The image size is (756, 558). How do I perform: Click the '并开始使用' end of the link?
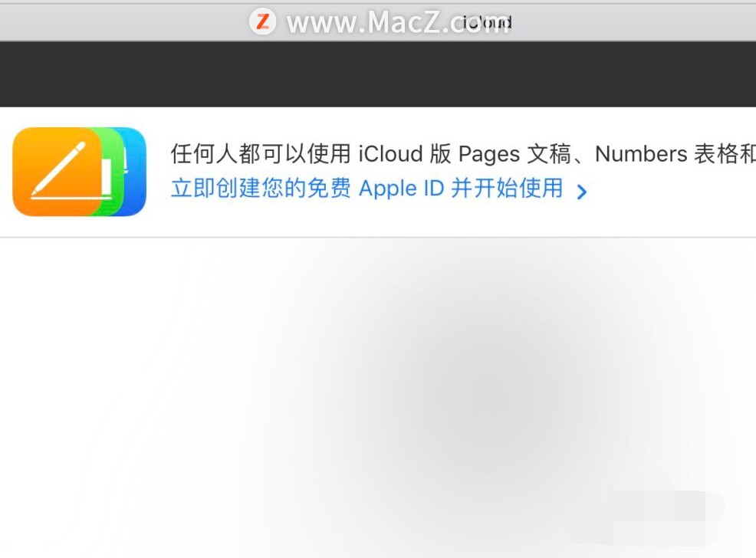click(x=507, y=188)
